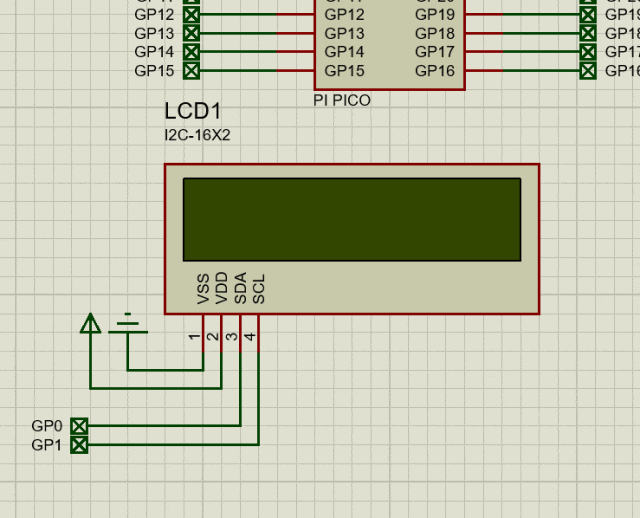Click the GP0 terminal text label

tap(47, 426)
